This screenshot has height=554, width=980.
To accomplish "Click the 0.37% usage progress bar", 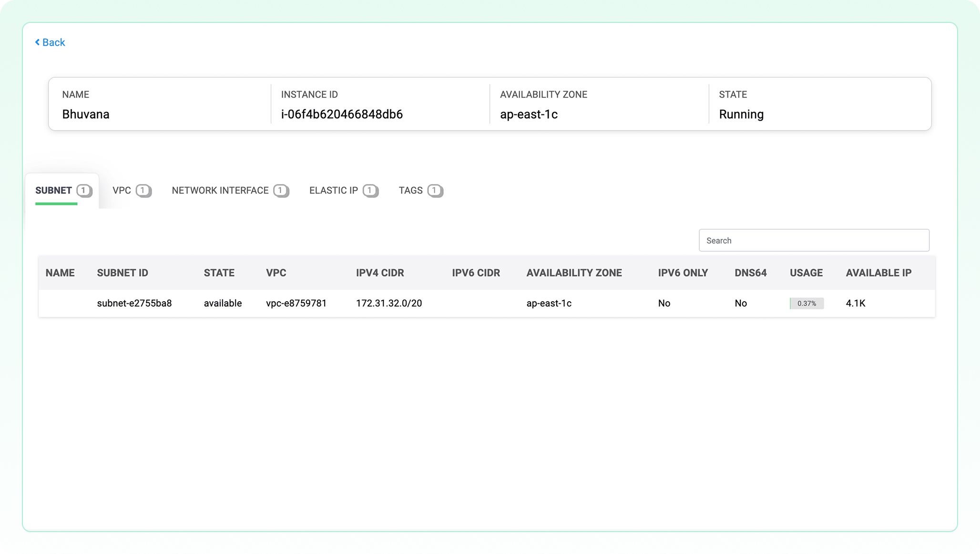I will tap(806, 303).
